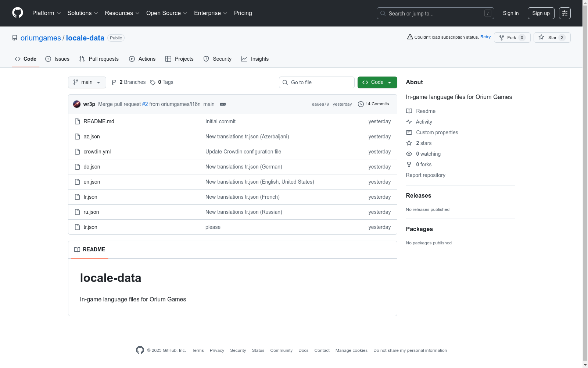Switch to the Pull requests tab
The image size is (588, 368).
pyautogui.click(x=99, y=59)
